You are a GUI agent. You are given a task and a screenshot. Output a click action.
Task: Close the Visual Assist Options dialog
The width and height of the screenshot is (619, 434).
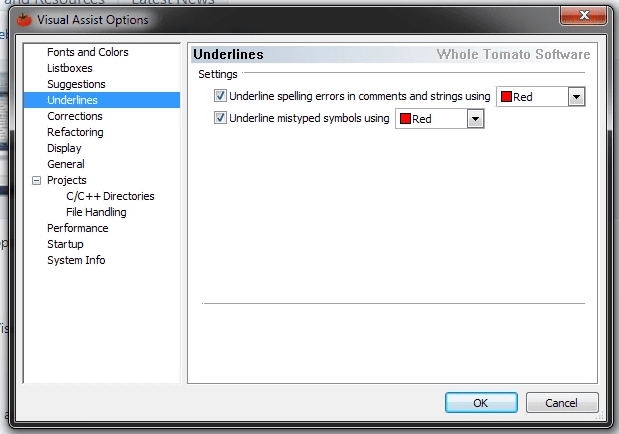[x=584, y=15]
